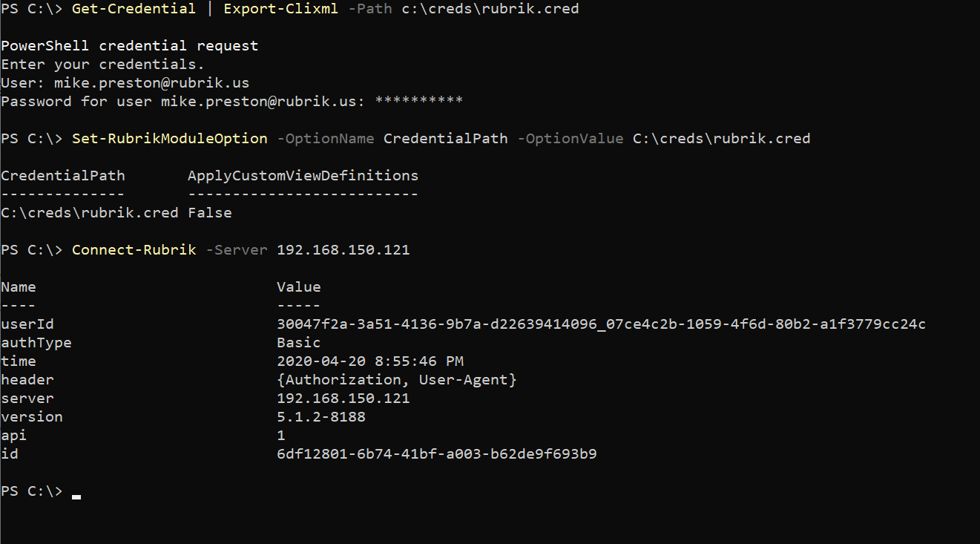
Task: Click the False value under ApplyCustomViewDefinitions
Action: point(210,213)
